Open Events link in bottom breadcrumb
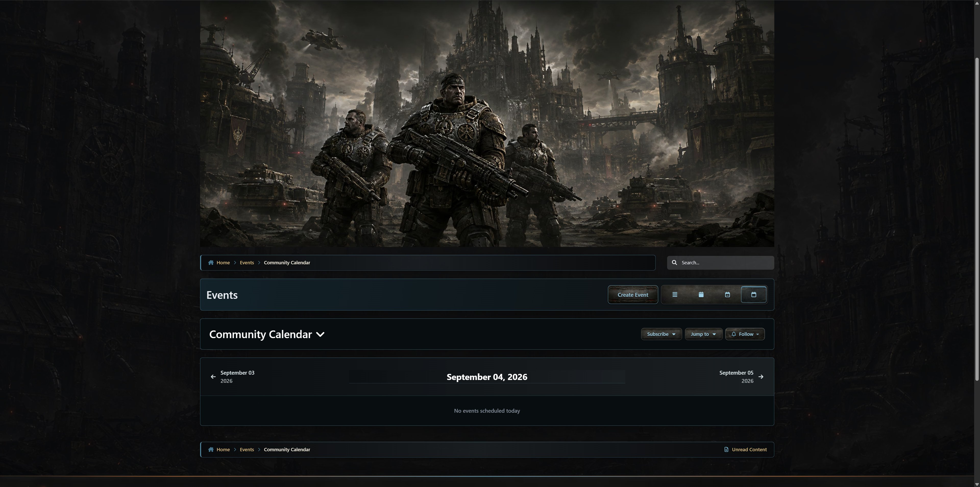The image size is (980, 487). (x=247, y=449)
